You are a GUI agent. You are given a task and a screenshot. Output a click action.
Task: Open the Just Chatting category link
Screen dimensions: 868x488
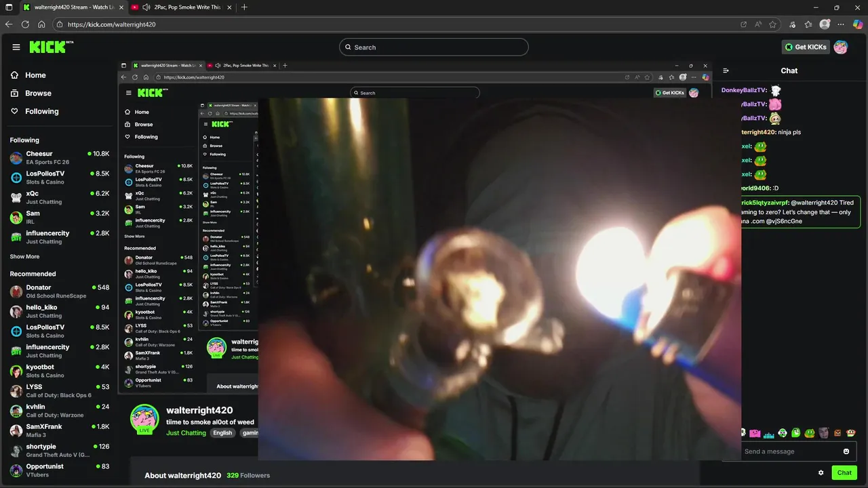pos(186,433)
